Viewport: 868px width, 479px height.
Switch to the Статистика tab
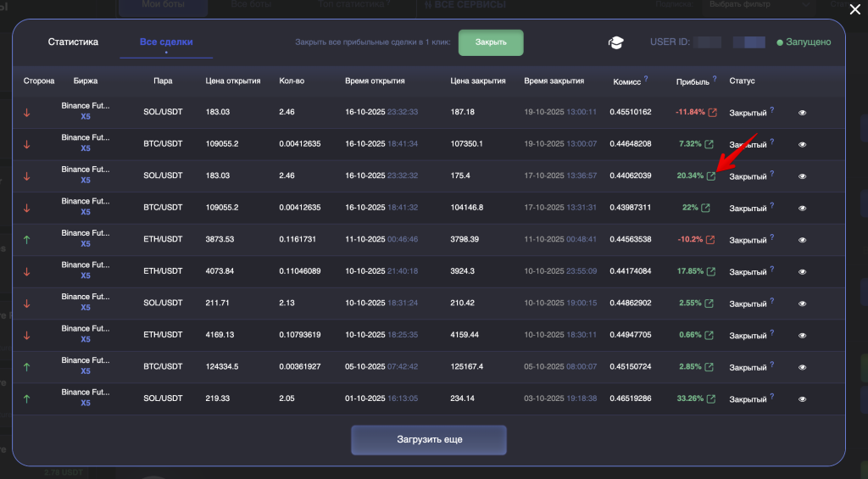tap(73, 42)
